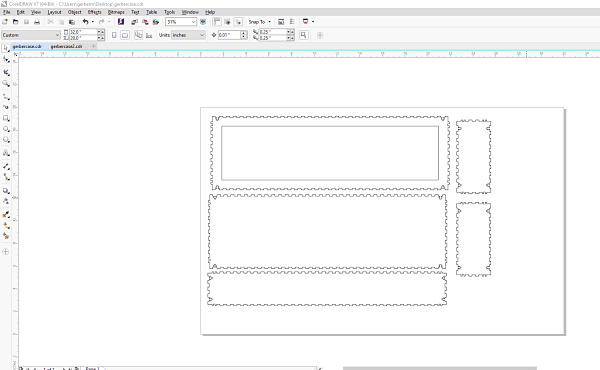600x370 pixels.
Task: Select the Crop tool
Action: tap(5, 72)
